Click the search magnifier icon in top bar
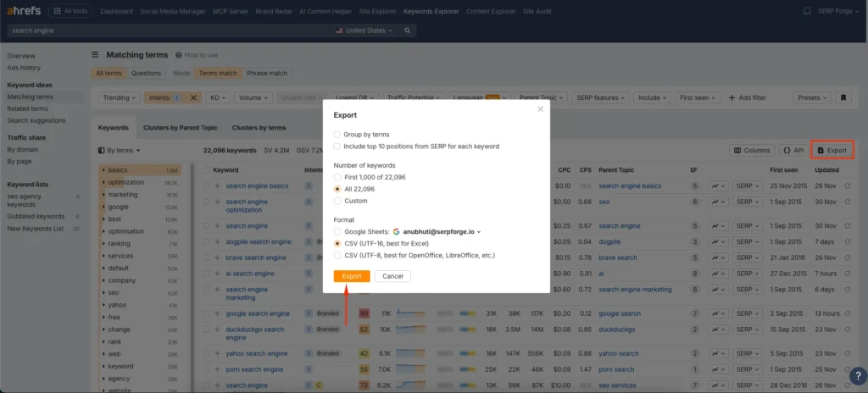The height and width of the screenshot is (393, 868). point(408,31)
